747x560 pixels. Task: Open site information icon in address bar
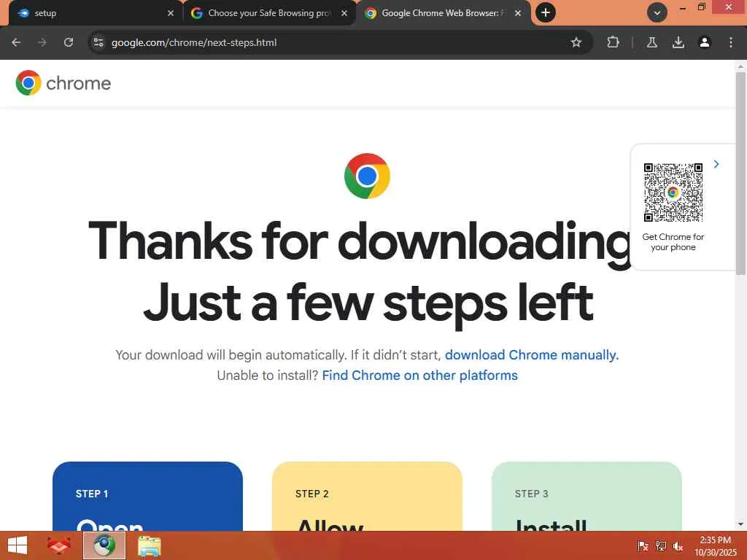pos(98,42)
